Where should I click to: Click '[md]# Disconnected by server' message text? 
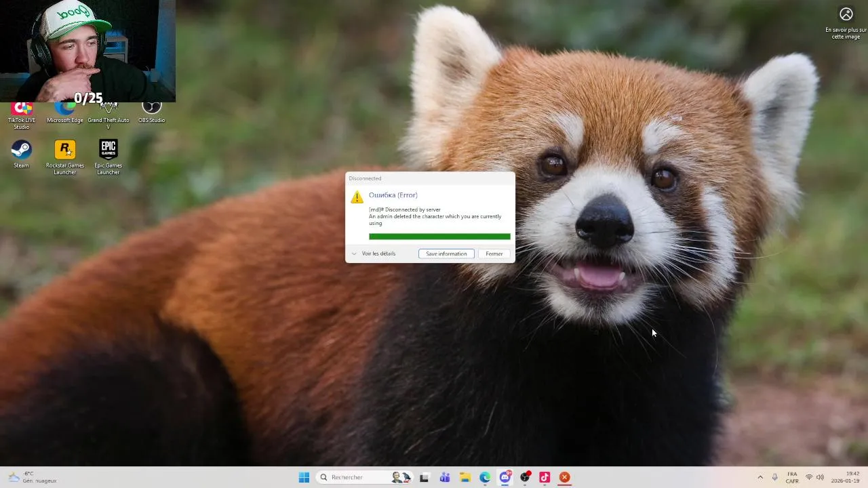(405, 209)
